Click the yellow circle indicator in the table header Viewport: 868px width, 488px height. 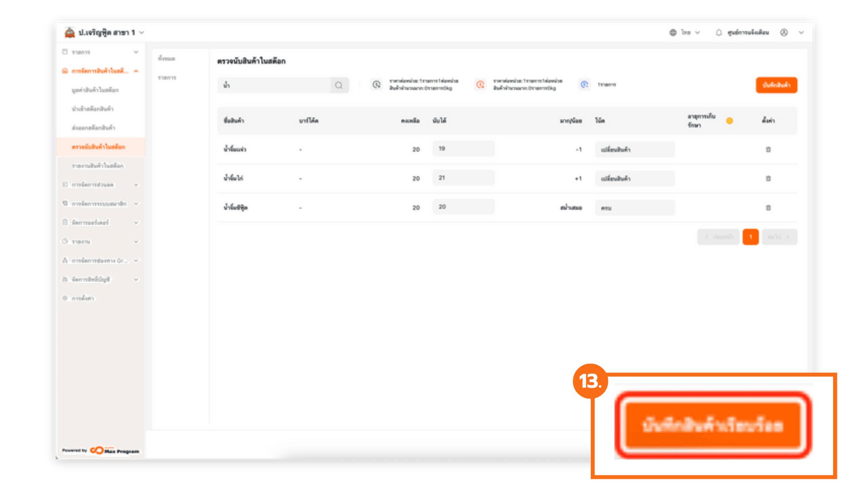point(729,121)
